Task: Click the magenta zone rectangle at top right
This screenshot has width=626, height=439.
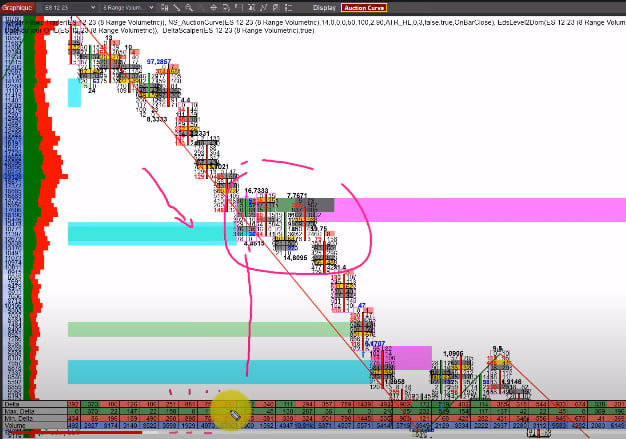Action: click(480, 209)
